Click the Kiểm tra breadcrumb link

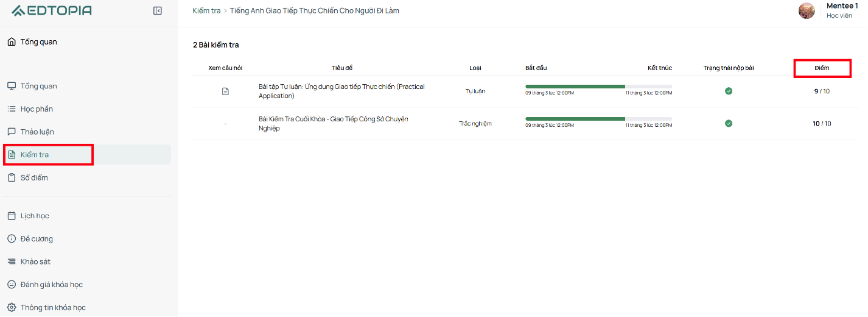[x=206, y=11]
